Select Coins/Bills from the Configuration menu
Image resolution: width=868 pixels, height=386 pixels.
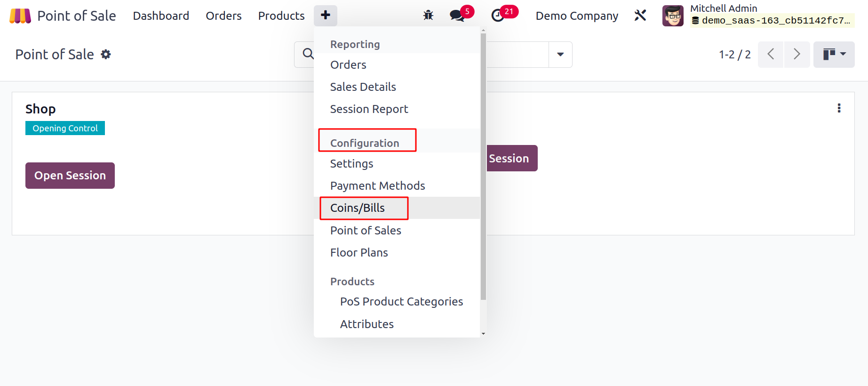pos(358,208)
